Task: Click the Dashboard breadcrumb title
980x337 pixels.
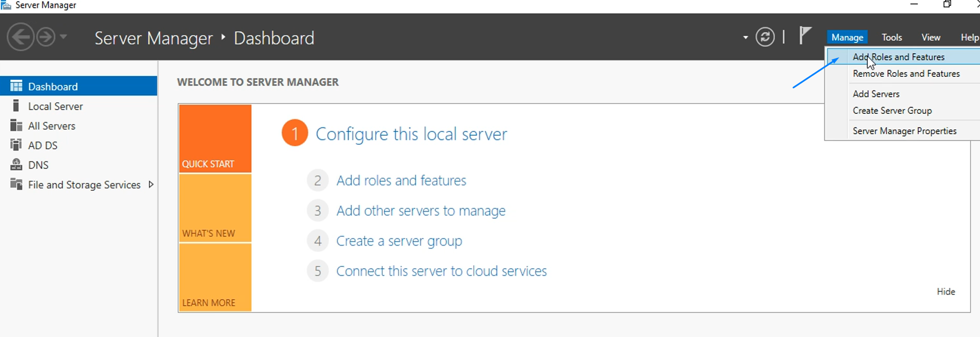Action: (274, 38)
